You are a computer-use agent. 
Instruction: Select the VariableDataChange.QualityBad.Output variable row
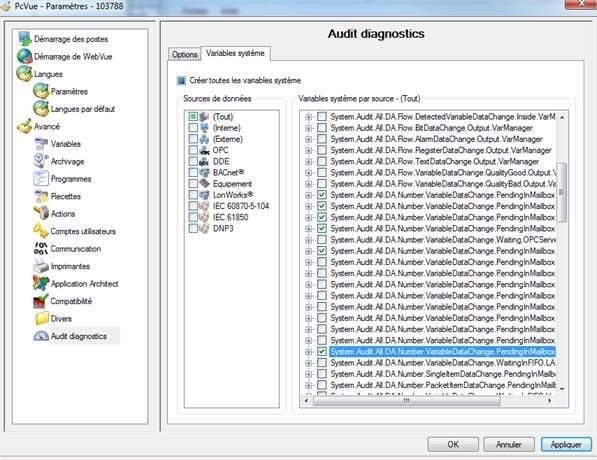[443, 184]
